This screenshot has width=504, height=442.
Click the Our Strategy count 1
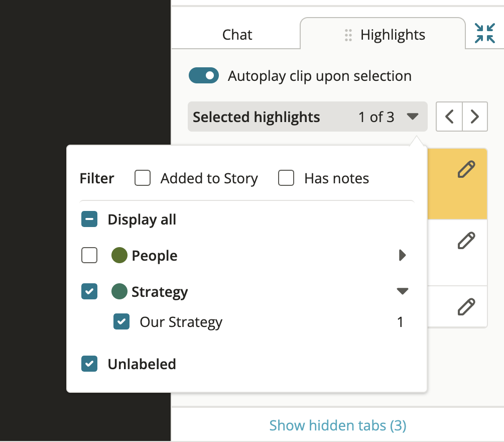(400, 321)
